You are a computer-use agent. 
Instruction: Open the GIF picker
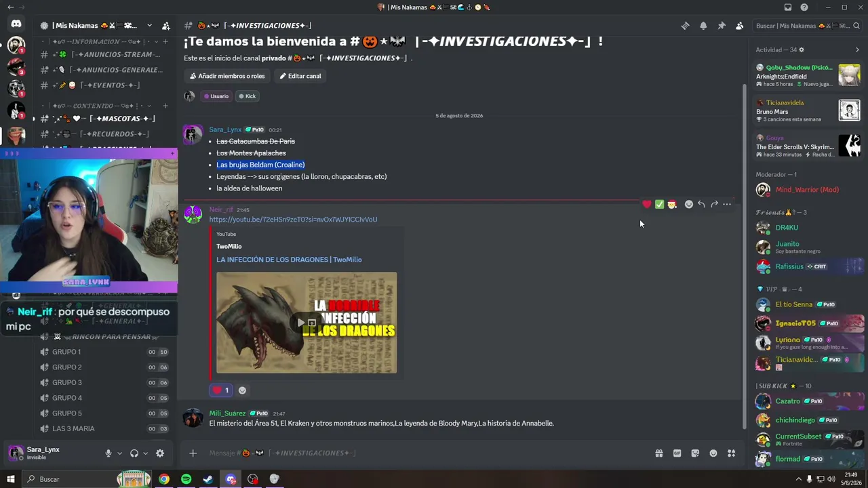pyautogui.click(x=677, y=453)
